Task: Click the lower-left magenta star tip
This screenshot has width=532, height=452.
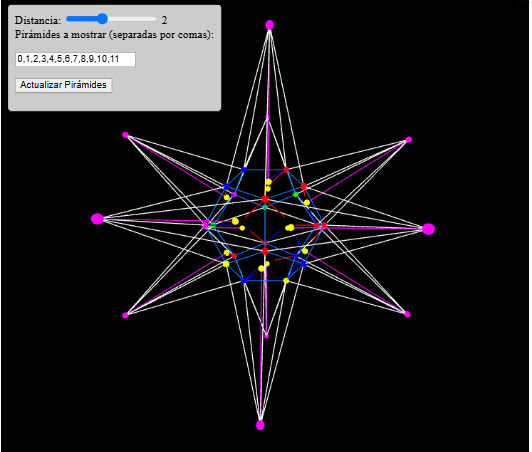Action: [x=126, y=315]
